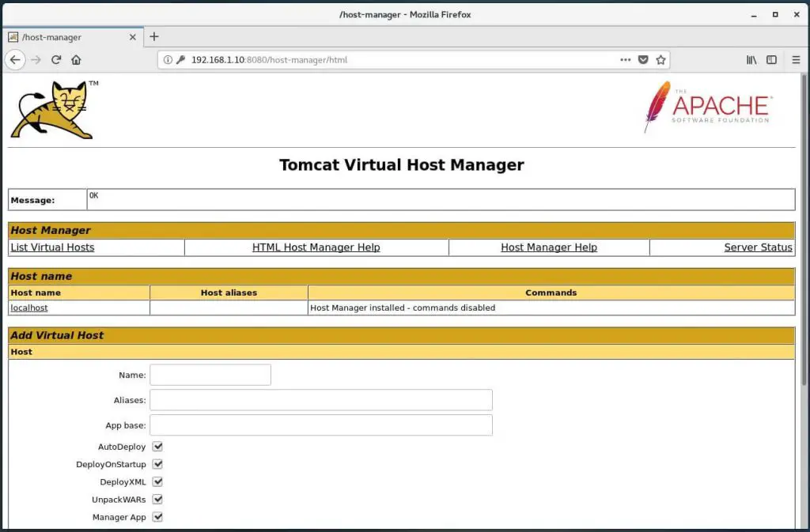Click the page vertical scrollbar
The image size is (810, 532).
coord(804,229)
